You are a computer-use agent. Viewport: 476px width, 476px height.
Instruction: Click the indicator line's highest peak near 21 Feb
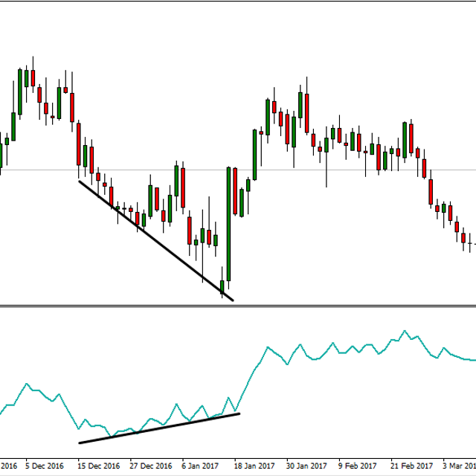pos(405,331)
